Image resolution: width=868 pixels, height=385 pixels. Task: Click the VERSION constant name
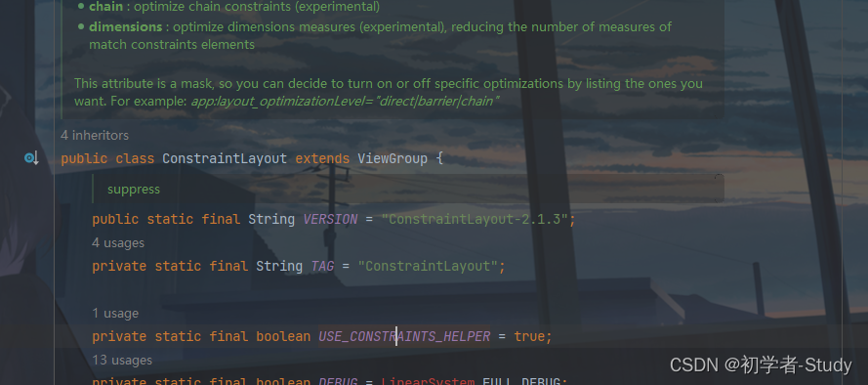(330, 219)
